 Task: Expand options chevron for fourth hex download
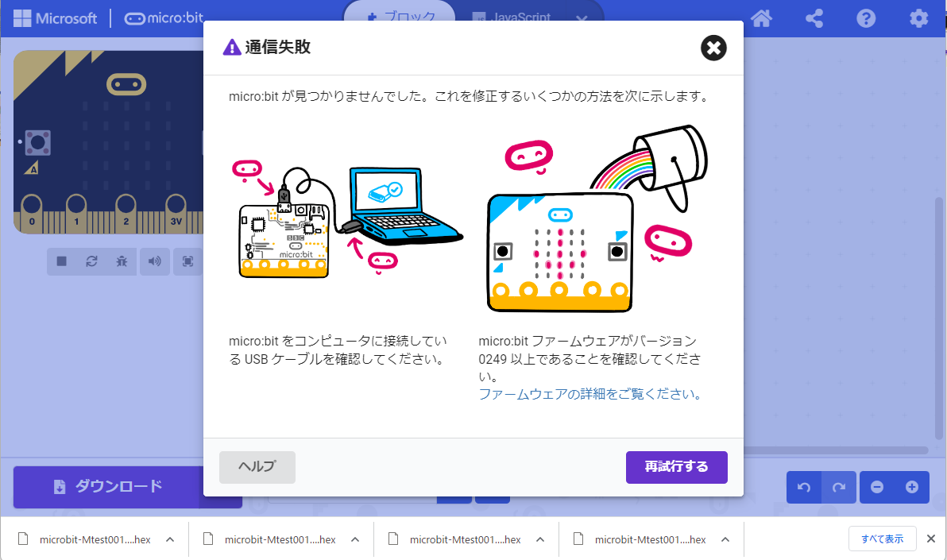725,539
